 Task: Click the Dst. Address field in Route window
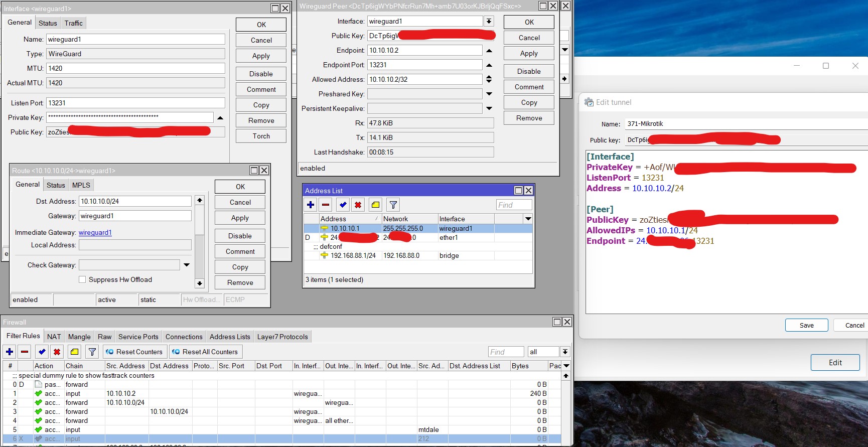coord(135,201)
